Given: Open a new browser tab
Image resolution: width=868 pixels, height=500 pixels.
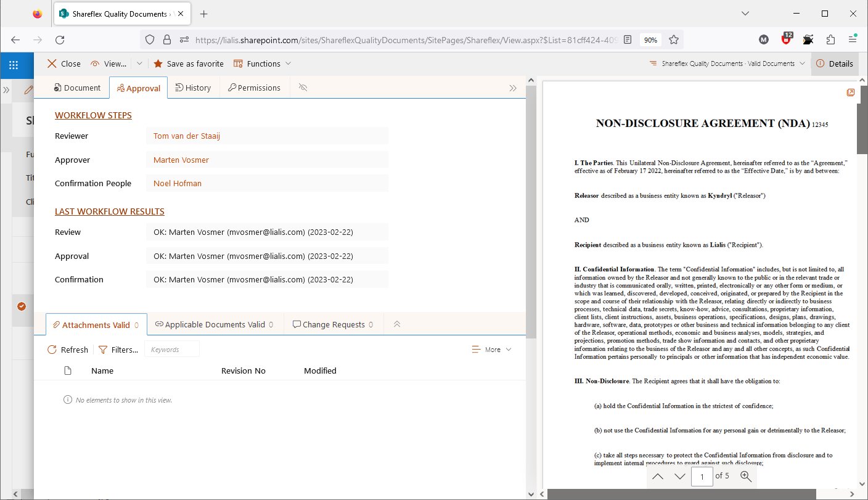Looking at the screenshot, I should (x=204, y=14).
